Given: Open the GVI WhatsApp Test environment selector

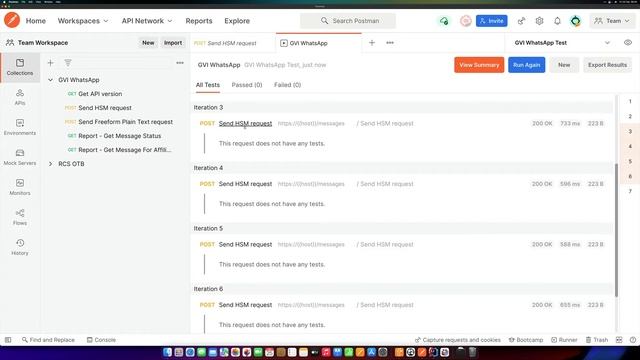Looking at the screenshot, I should [562, 42].
